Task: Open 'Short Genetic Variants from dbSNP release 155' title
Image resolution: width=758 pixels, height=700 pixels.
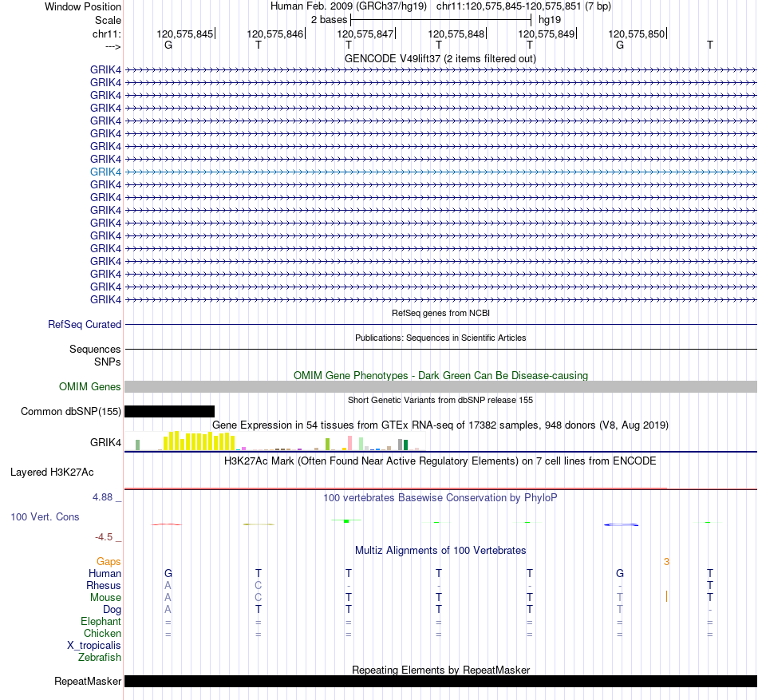Action: click(x=440, y=400)
